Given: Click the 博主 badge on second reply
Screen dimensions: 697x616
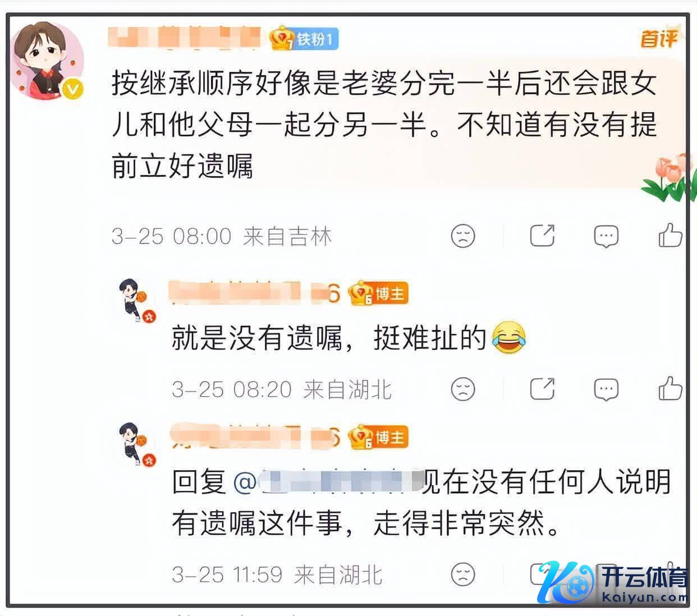Looking at the screenshot, I should pos(379,438).
